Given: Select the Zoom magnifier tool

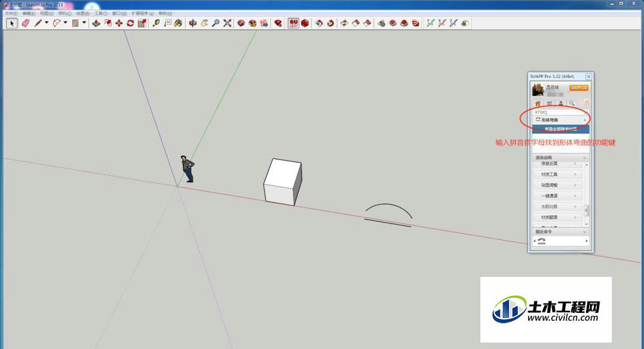Looking at the screenshot, I should [x=216, y=23].
